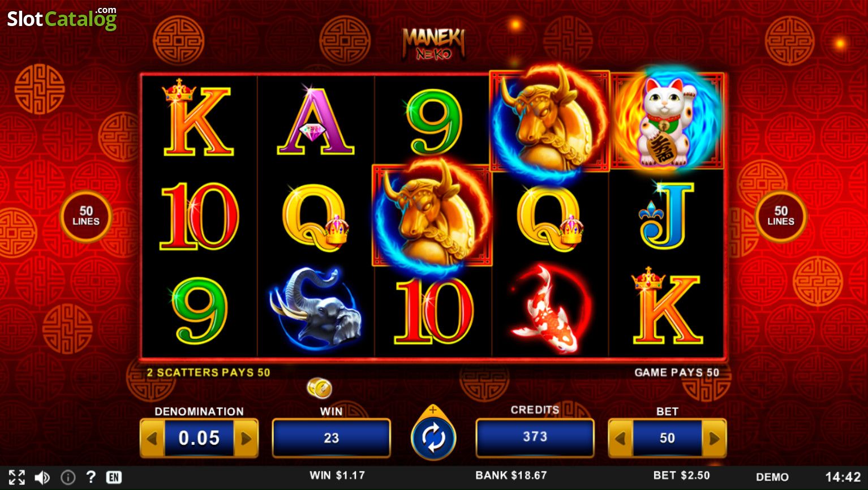Decrease bet with left arrow
The height and width of the screenshot is (490, 868).
621,438
